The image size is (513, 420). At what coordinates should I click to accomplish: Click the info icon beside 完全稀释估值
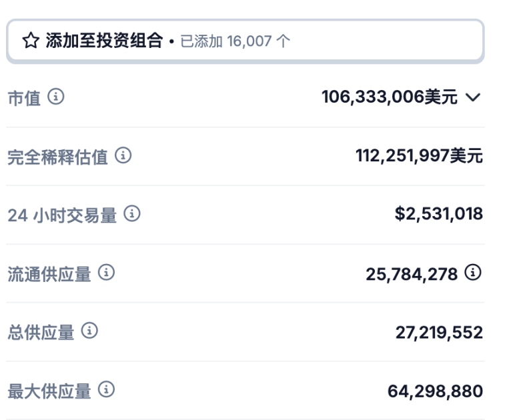tap(123, 156)
